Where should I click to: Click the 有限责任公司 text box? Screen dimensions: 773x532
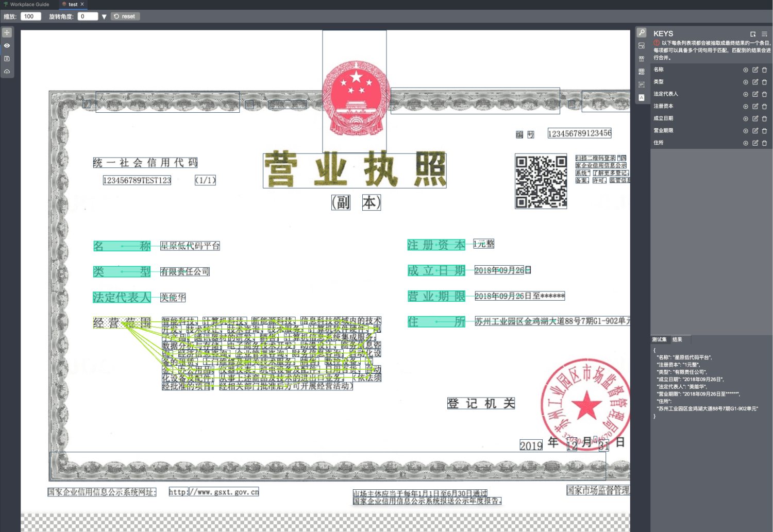185,271
